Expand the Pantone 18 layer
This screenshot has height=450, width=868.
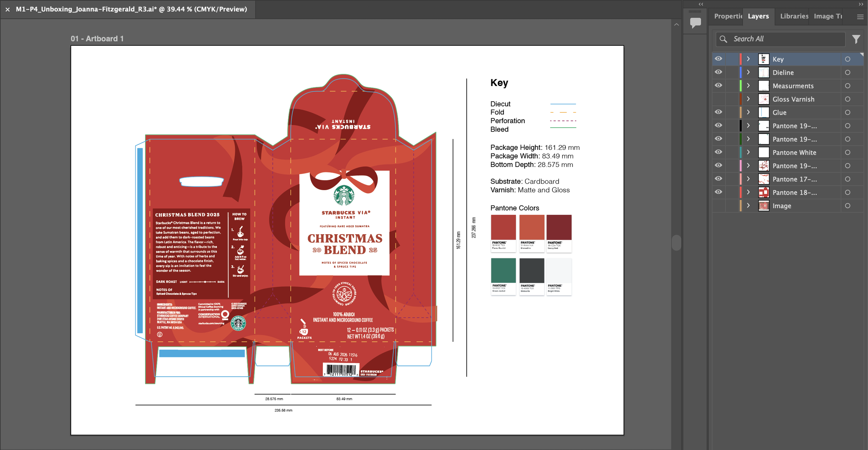click(749, 193)
